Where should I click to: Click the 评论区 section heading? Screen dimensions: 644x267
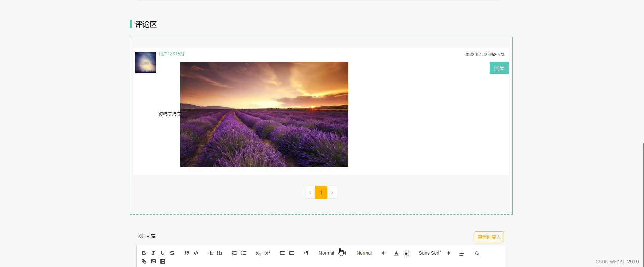click(146, 24)
